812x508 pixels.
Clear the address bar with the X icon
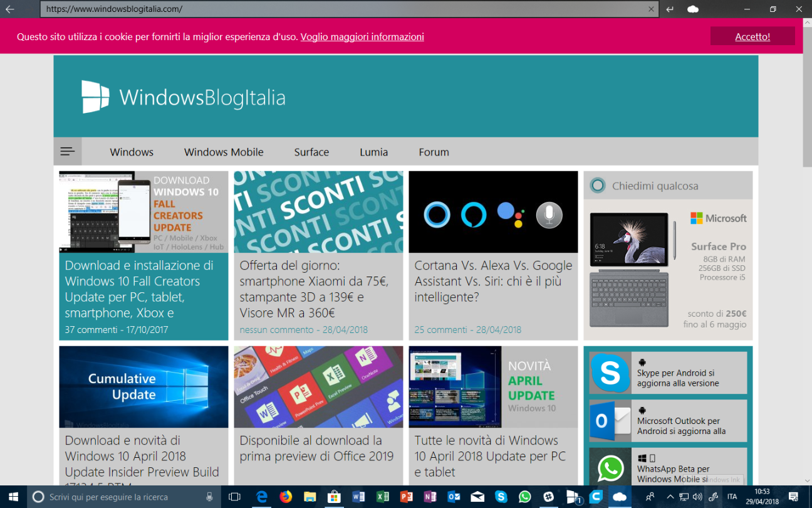652,9
